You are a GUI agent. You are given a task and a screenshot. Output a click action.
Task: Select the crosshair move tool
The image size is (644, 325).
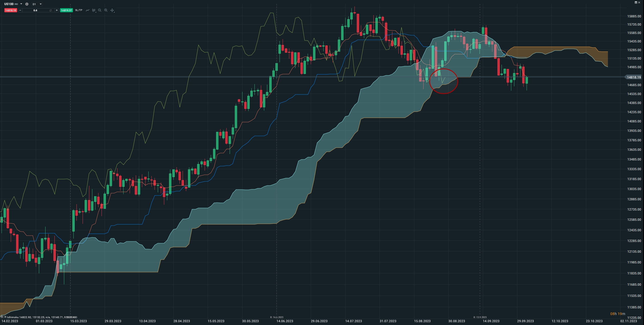112,10
